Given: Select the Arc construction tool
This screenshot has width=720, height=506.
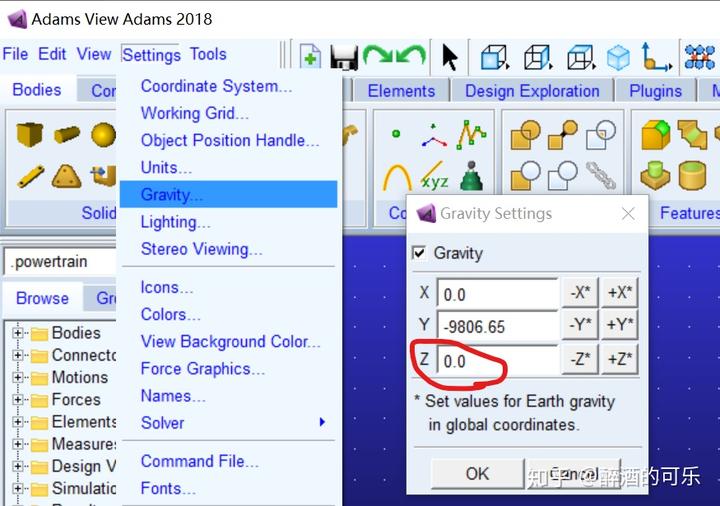Looking at the screenshot, I should point(397,177).
